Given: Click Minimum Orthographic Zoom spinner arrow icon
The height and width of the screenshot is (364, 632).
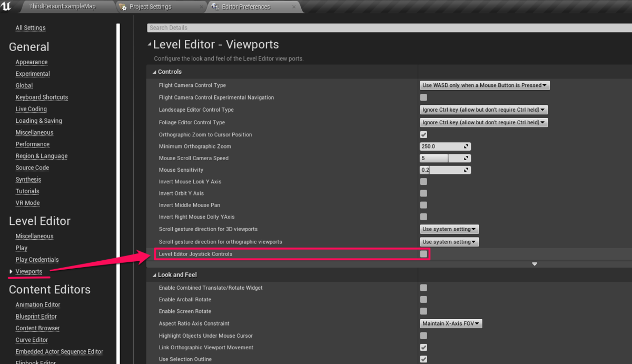Looking at the screenshot, I should 466,146.
